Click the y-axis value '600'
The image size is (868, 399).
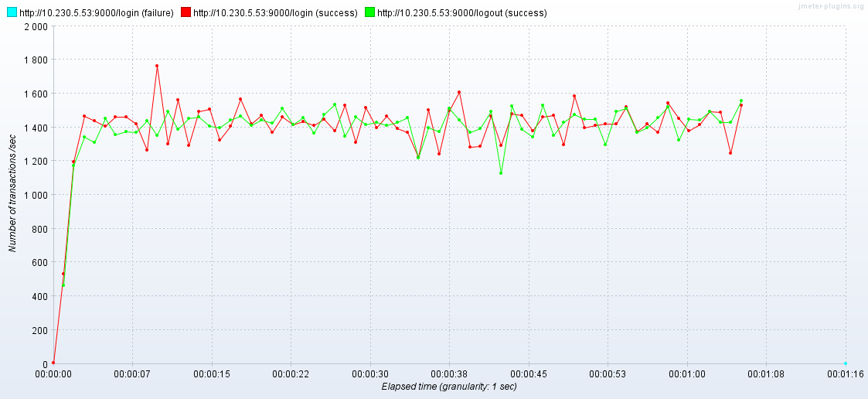click(40, 263)
